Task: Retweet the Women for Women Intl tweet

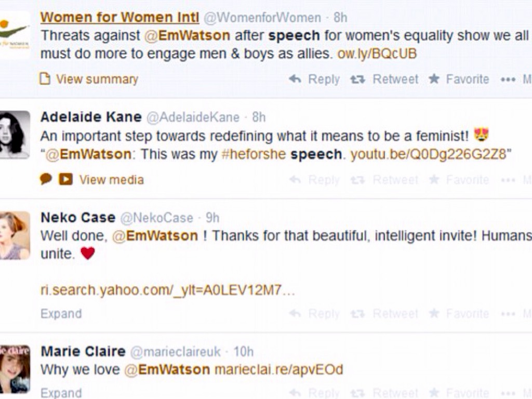Action: [x=384, y=79]
